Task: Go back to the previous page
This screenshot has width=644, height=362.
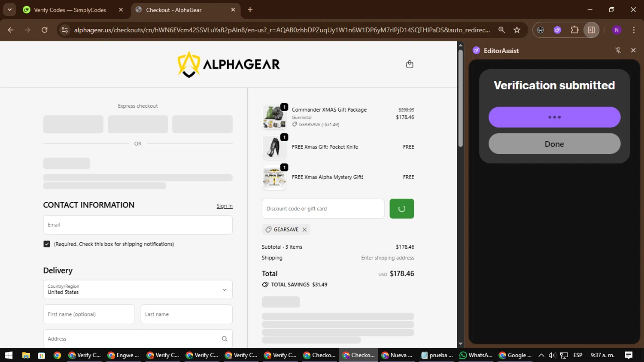Action: (x=11, y=30)
